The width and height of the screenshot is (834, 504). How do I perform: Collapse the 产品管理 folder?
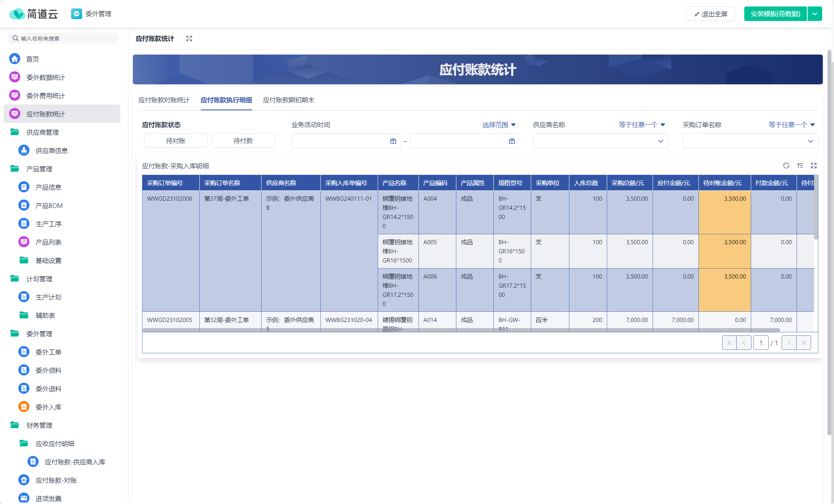tap(39, 169)
